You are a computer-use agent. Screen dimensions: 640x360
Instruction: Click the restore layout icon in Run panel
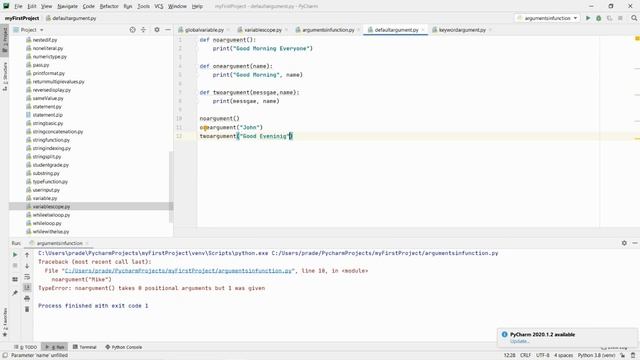coord(15,280)
